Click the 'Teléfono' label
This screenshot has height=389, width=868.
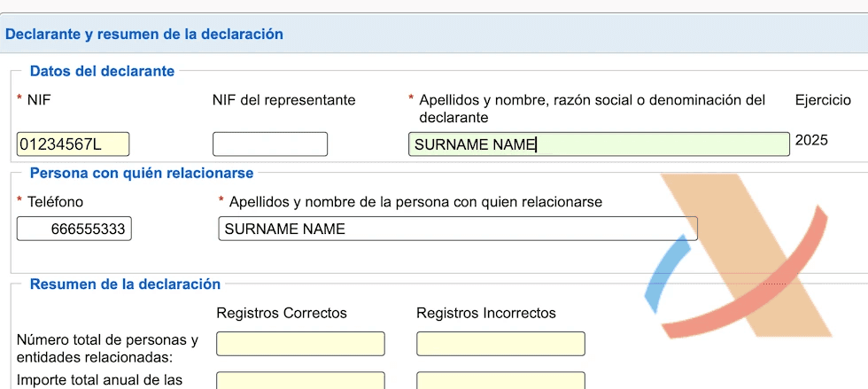[55, 202]
